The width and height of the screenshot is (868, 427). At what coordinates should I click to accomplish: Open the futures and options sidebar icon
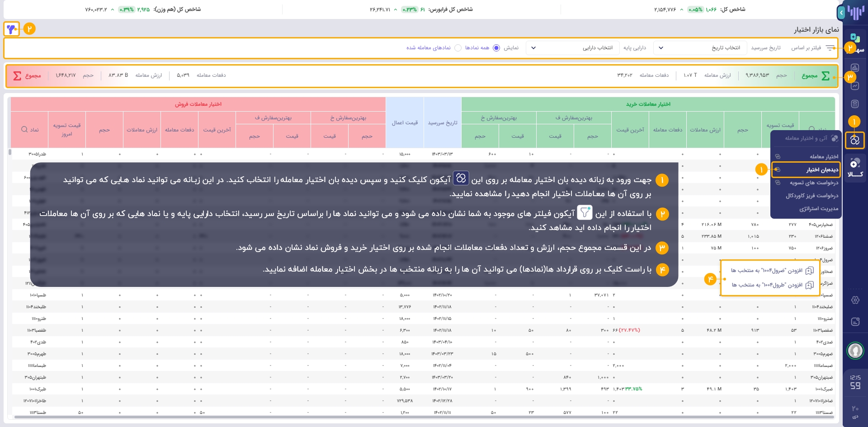pos(854,140)
